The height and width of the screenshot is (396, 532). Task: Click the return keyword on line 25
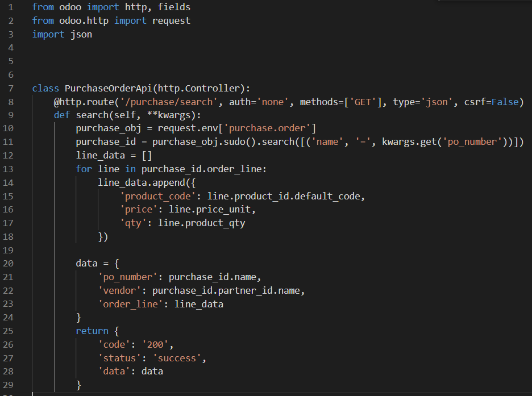(x=92, y=330)
